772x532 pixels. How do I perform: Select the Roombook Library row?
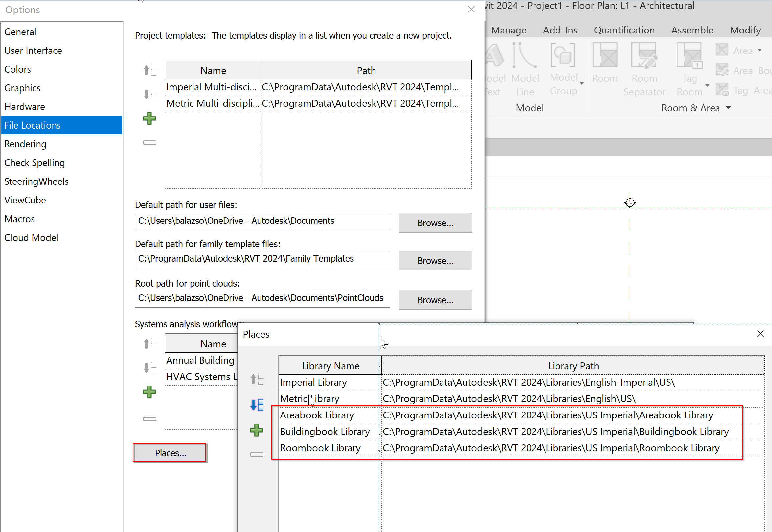(x=320, y=448)
